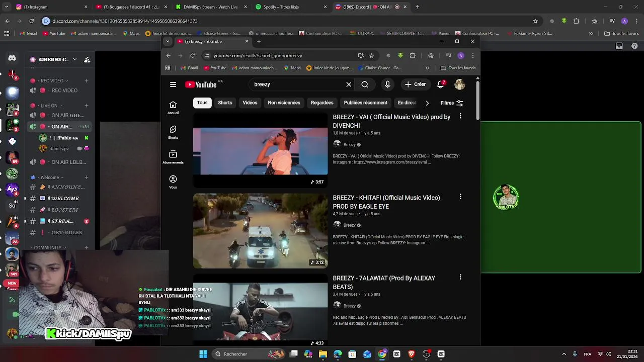Open the YouTube account avatar menu
644x362 pixels.
(460, 84)
